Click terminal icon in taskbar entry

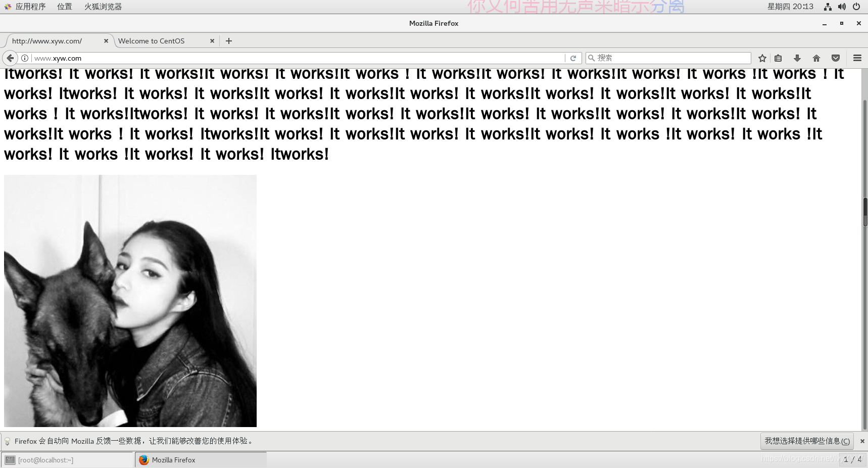coord(10,460)
